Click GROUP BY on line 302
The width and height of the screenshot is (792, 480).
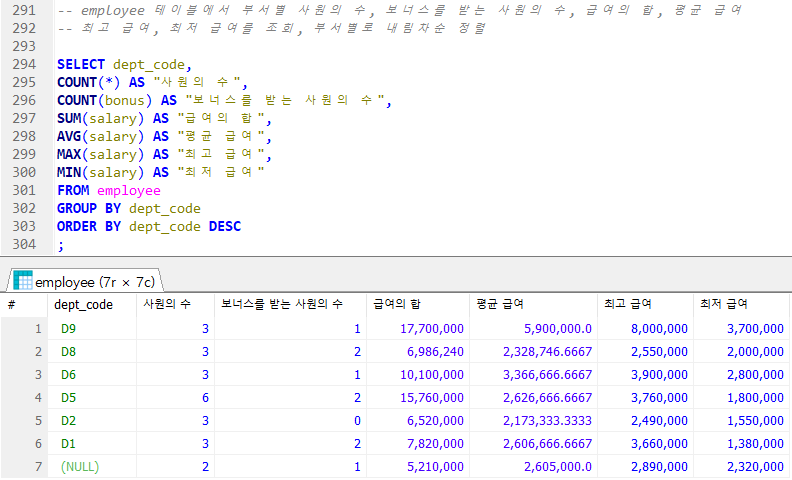coord(89,209)
